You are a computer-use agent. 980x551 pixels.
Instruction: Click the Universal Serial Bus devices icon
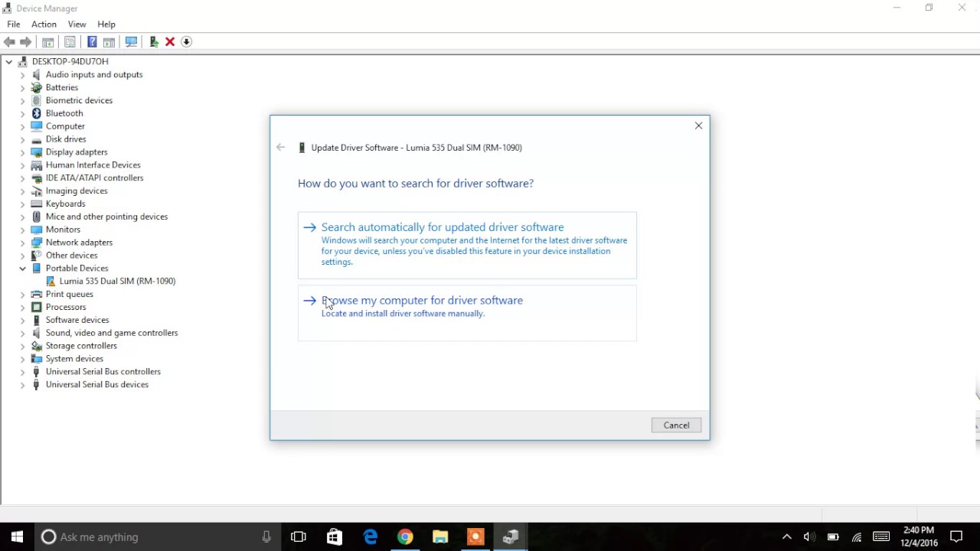pos(36,385)
